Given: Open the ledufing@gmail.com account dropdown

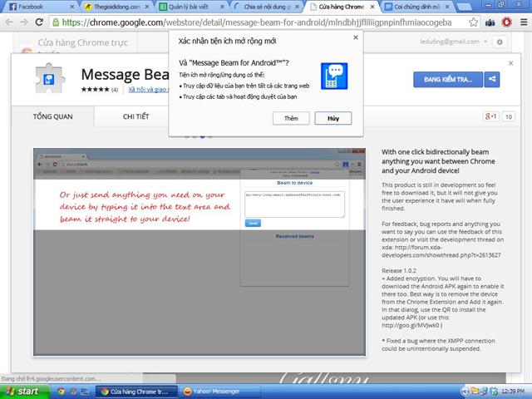Looking at the screenshot, I should pos(453,42).
